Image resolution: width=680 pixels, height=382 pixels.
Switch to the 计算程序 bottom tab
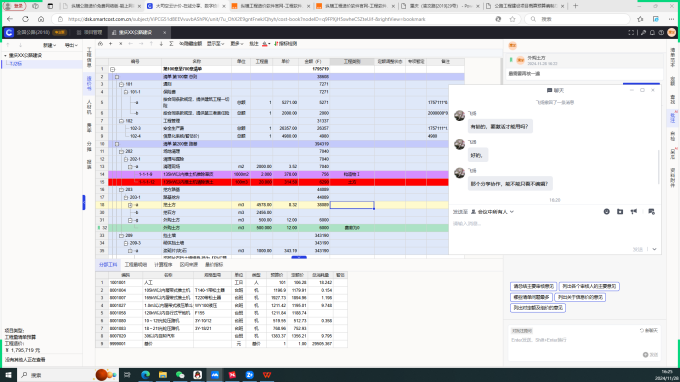click(163, 264)
